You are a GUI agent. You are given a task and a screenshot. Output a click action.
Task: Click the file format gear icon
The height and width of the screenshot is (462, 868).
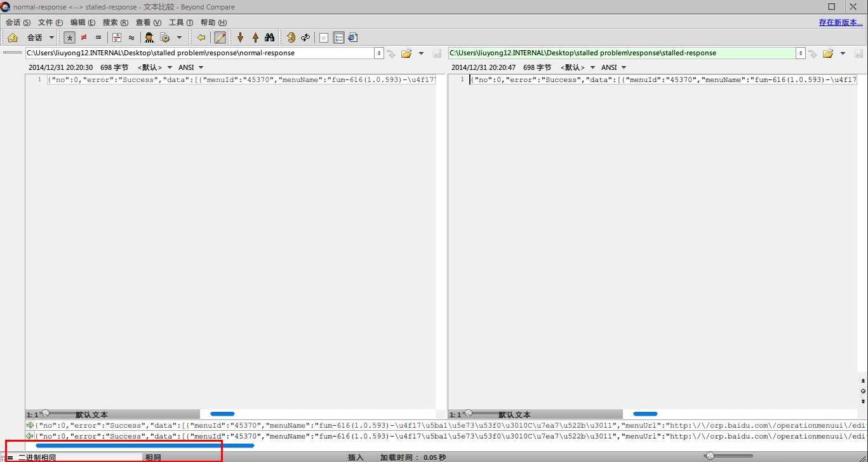pyautogui.click(x=165, y=37)
